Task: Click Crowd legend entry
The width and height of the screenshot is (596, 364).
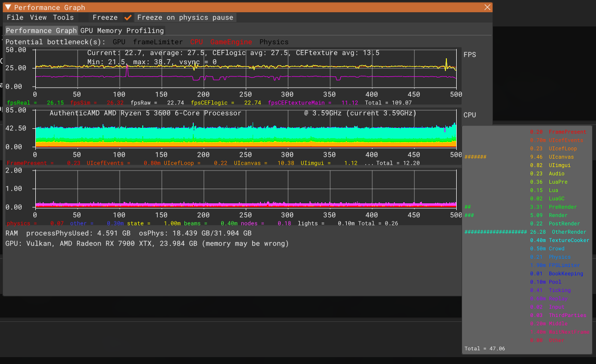Action: [547, 249]
